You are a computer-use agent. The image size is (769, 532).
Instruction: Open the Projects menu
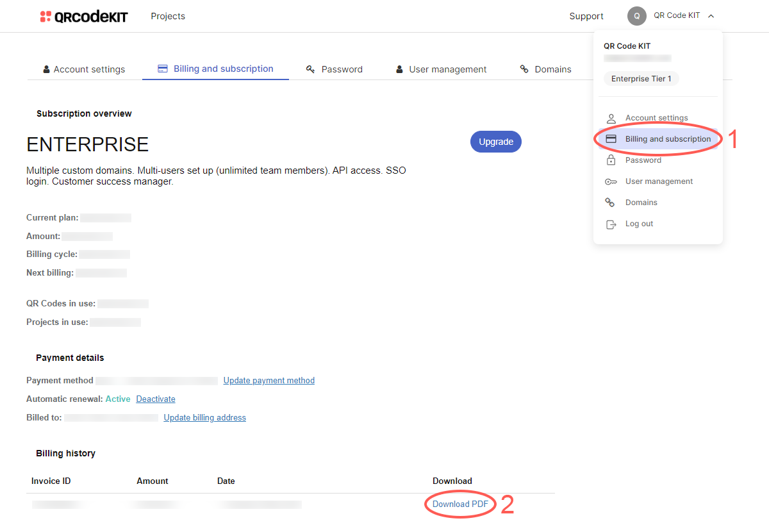(x=167, y=16)
